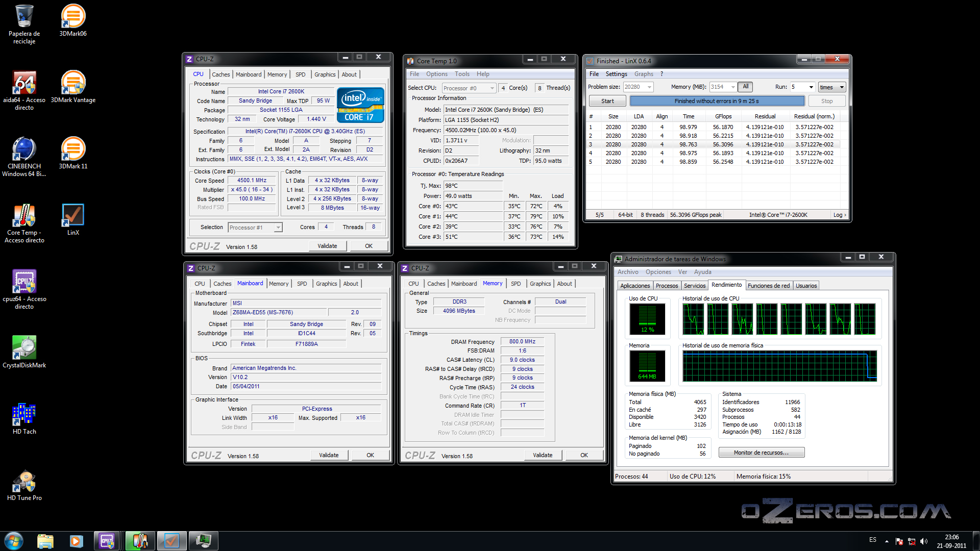Open the Settings menu in LinX

tap(616, 74)
